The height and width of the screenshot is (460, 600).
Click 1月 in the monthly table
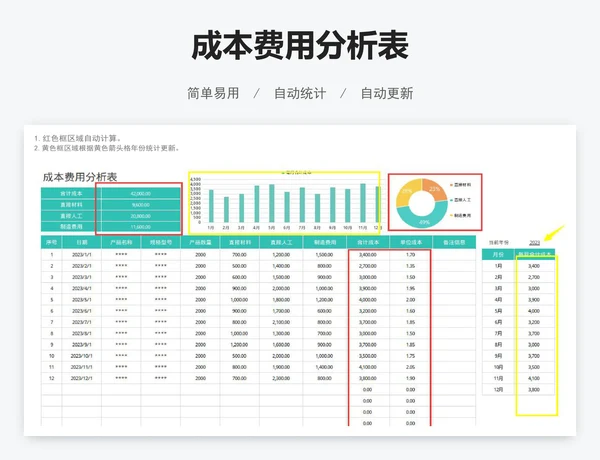coord(498,266)
